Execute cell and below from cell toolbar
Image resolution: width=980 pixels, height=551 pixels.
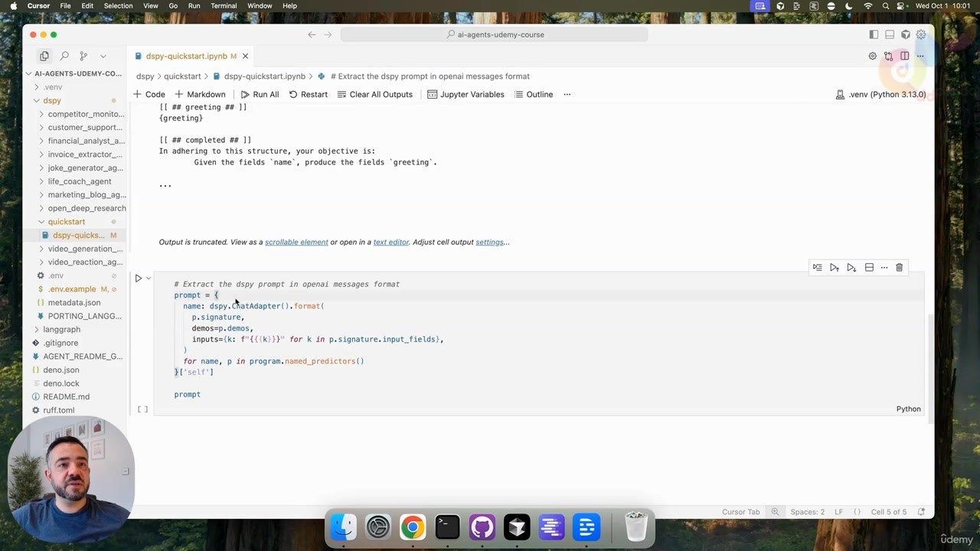pos(851,268)
